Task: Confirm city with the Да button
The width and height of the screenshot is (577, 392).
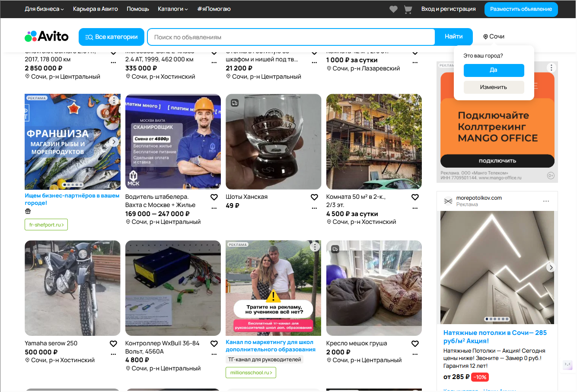Action: [494, 70]
